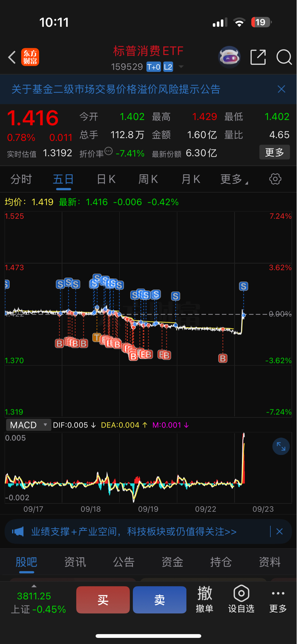Open chart settings gear icon
297x644 pixels.
pos(275,179)
